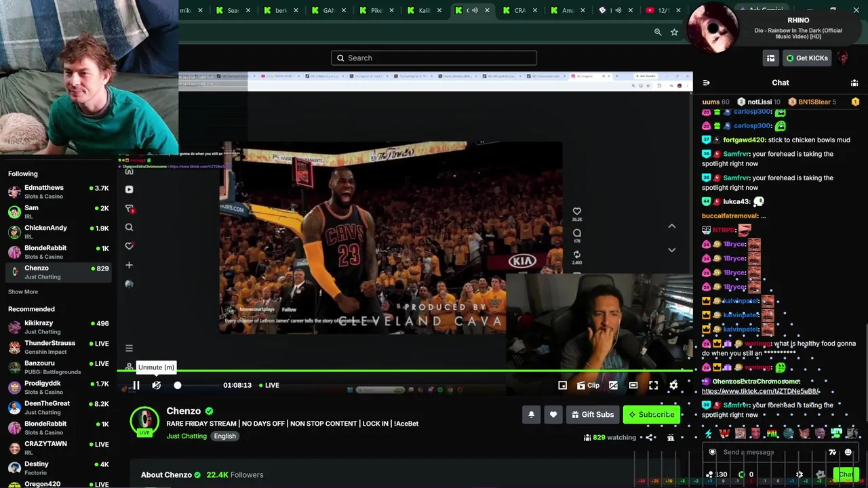Enter fullscreen video mode
This screenshot has height=488, width=868.
(x=654, y=385)
